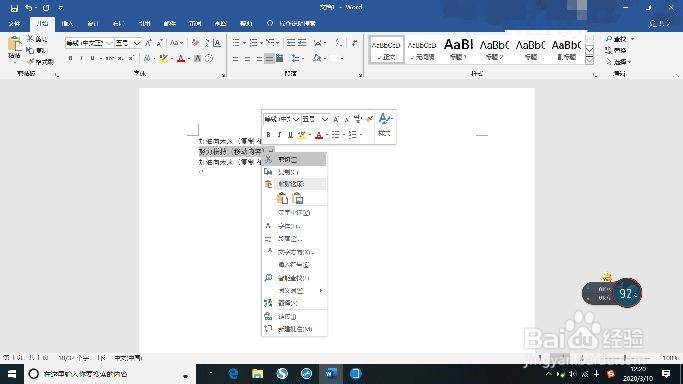Image resolution: width=683 pixels, height=384 pixels.
Task: Click the Cut scissors icon in the ribbon clipboard group
Action: [x=30, y=39]
